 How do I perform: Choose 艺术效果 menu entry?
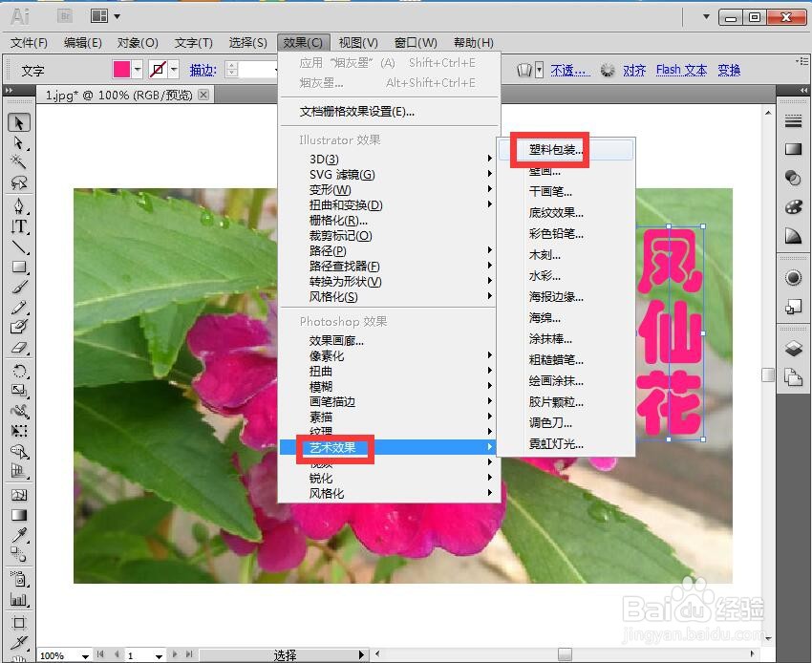pos(389,447)
